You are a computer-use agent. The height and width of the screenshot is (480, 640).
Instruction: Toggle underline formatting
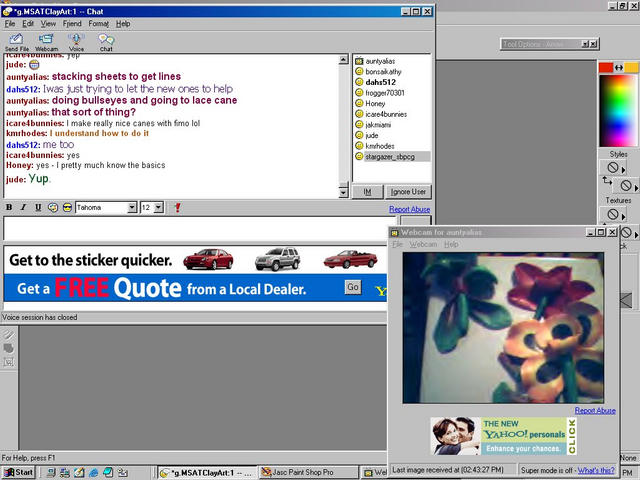tap(38, 207)
